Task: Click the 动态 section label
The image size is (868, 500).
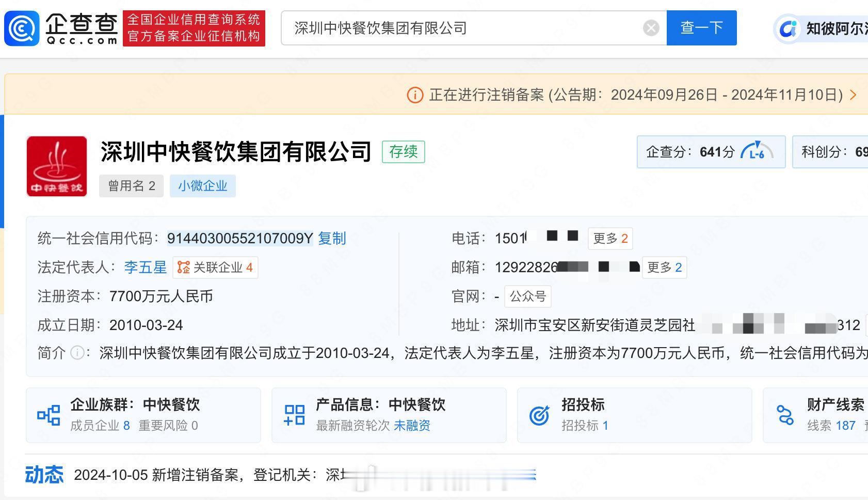Action: (44, 475)
